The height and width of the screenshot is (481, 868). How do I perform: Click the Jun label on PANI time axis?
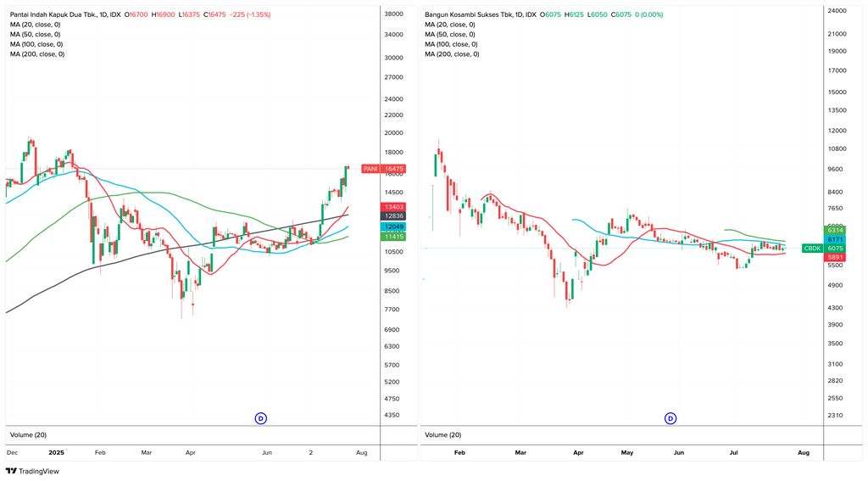(267, 453)
